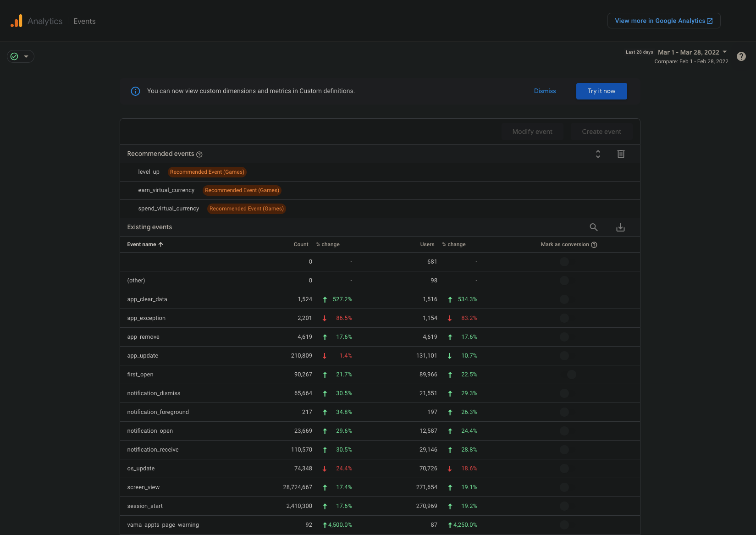Open the app_update event name
The height and width of the screenshot is (535, 756).
tap(143, 356)
